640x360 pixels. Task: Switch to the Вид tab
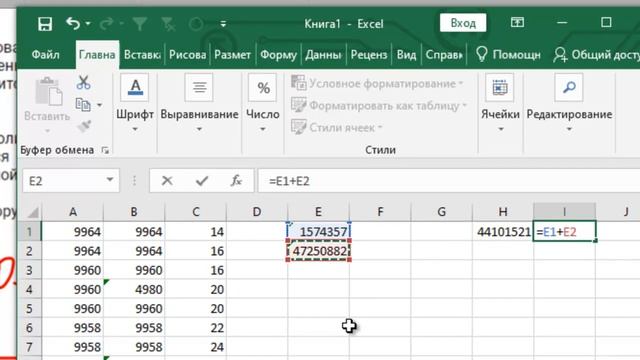406,55
